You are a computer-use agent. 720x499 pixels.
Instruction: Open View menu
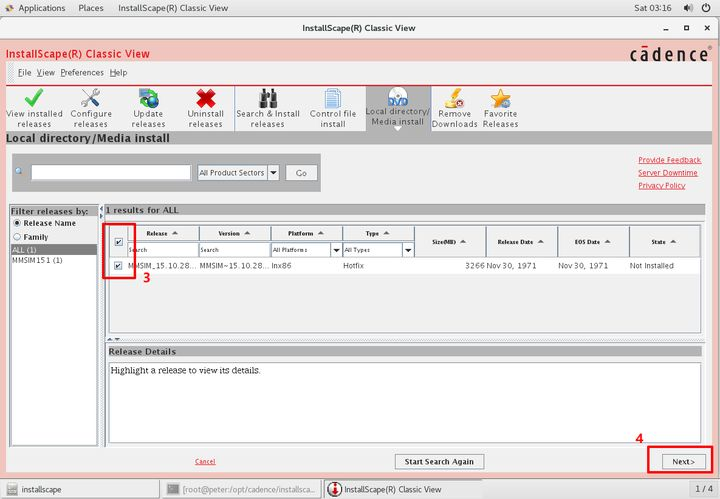coord(45,73)
